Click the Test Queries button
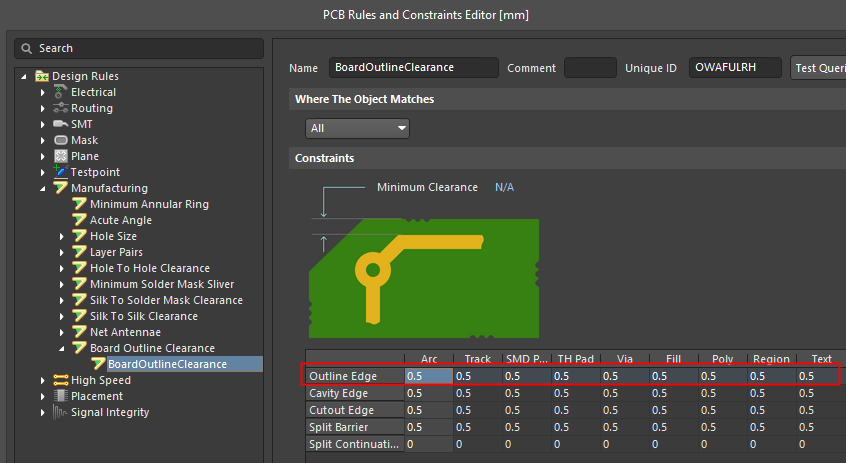The image size is (846, 463). pyautogui.click(x=818, y=68)
